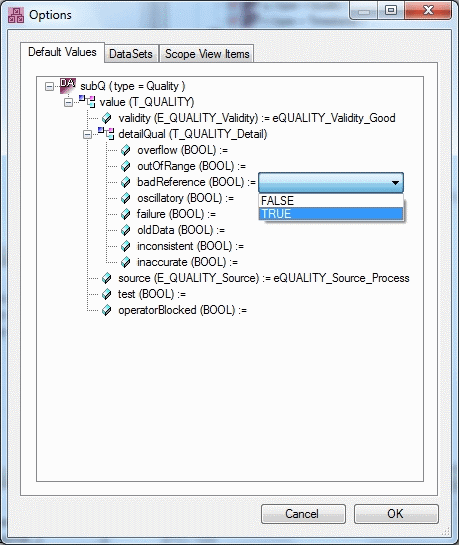Screen dimensions: 459x545
Task: Click the overflow BOOL item icon
Action: pyautogui.click(x=125, y=150)
